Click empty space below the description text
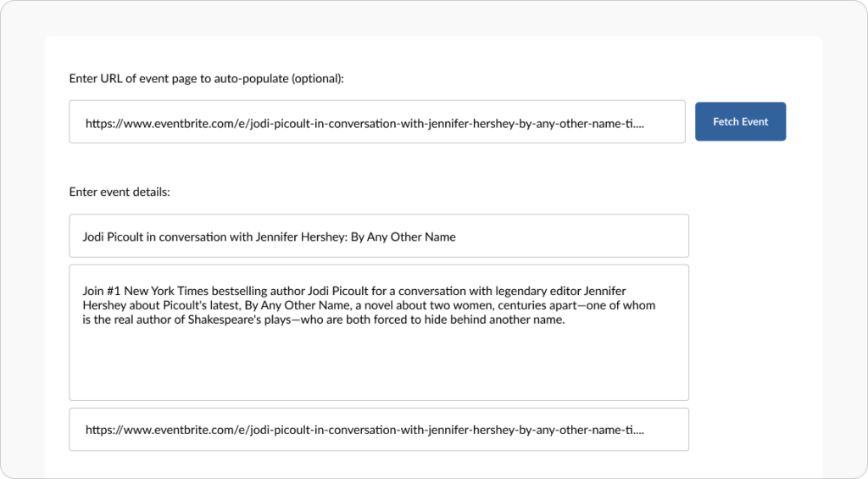This screenshot has height=479, width=868. 379,363
